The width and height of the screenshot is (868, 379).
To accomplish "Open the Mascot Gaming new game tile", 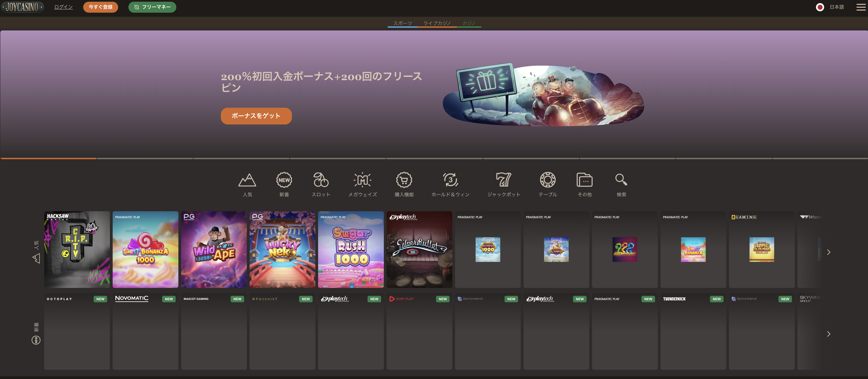I will [x=214, y=332].
